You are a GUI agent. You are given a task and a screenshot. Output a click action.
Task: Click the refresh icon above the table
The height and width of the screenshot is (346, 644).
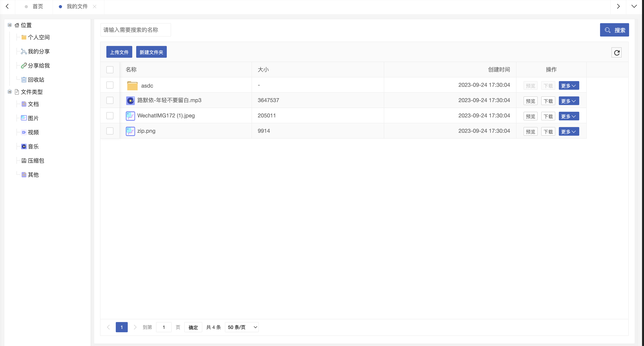[617, 53]
